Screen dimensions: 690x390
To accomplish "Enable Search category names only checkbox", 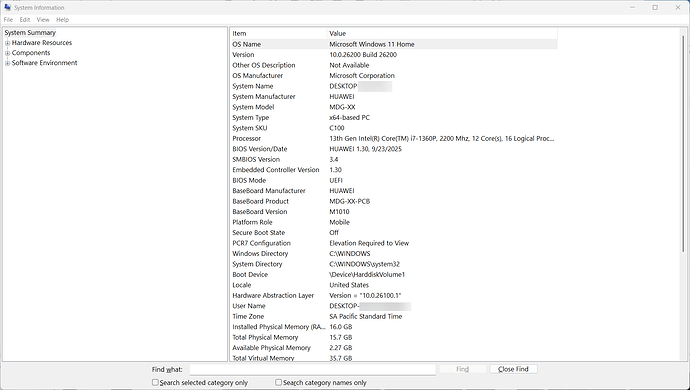I will click(x=278, y=383).
